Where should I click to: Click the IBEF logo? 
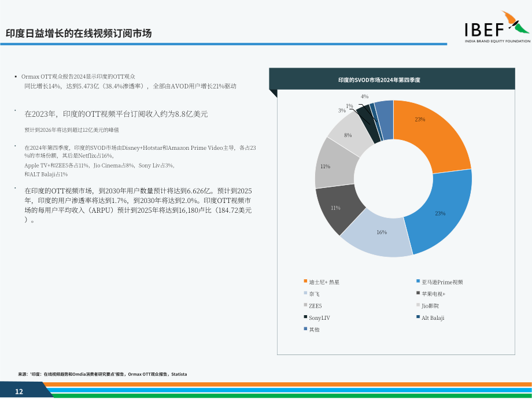coord(497,27)
